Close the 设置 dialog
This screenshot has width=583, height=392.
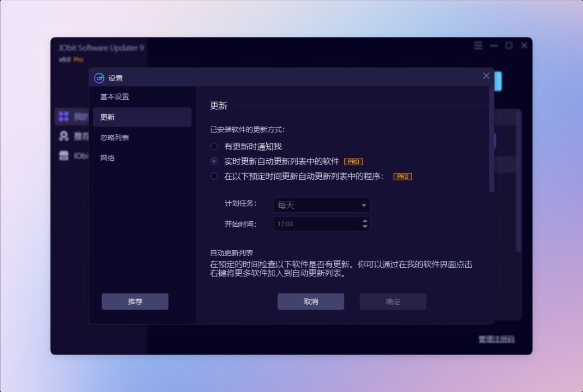[x=486, y=76]
